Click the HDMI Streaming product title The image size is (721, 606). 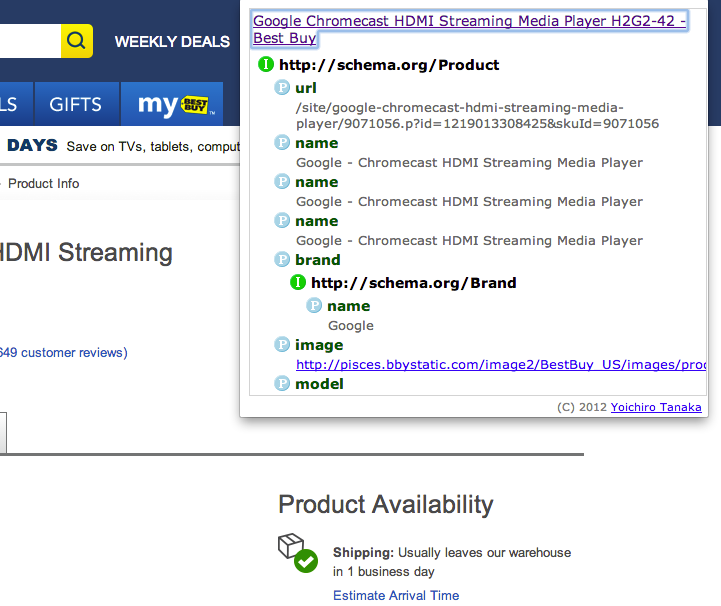coord(86,252)
